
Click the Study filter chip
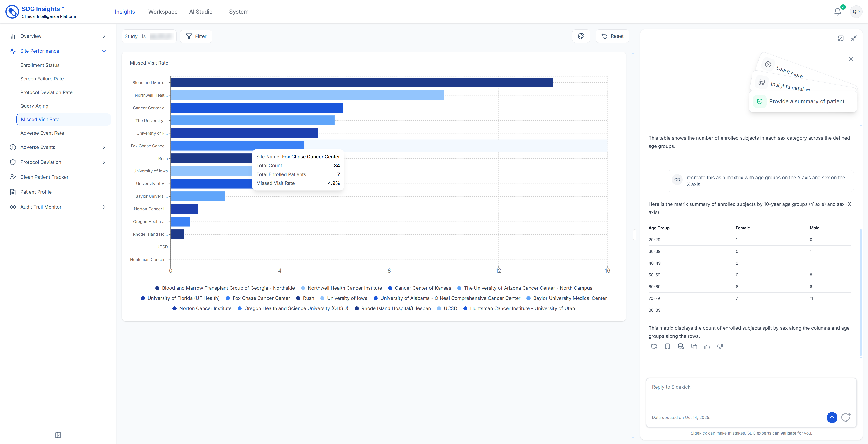149,36
